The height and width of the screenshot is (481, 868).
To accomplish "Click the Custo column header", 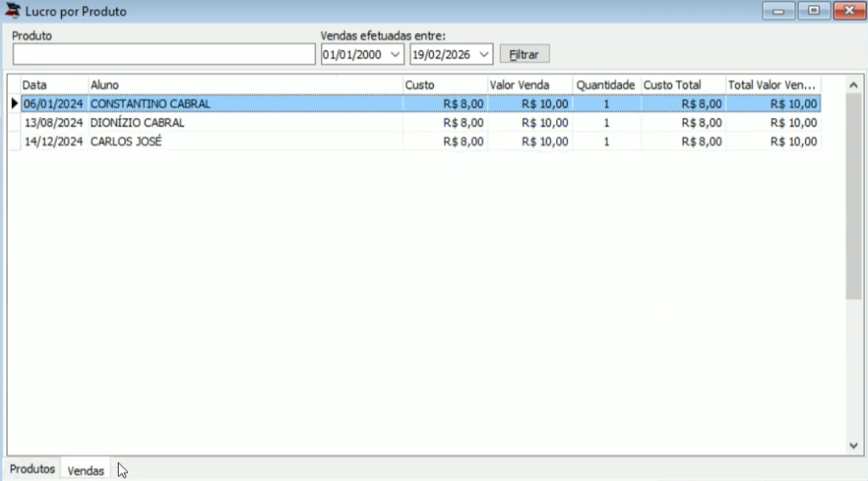I will (445, 85).
